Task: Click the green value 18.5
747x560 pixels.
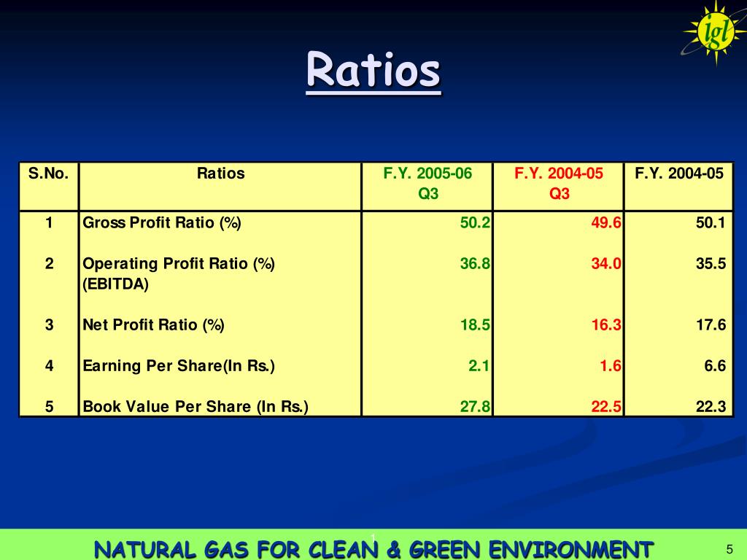Action: [x=475, y=324]
